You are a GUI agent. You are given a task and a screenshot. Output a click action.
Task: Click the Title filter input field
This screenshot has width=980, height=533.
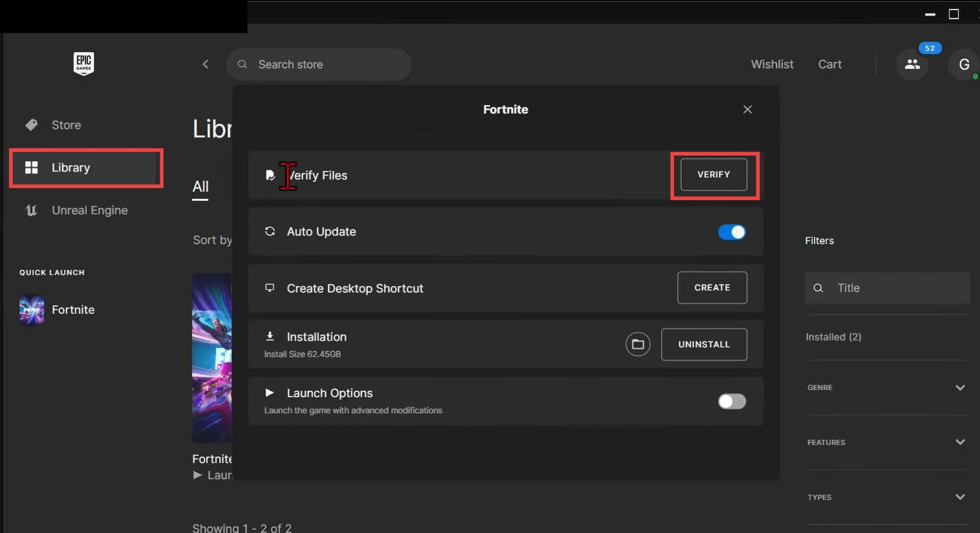pyautogui.click(x=887, y=288)
